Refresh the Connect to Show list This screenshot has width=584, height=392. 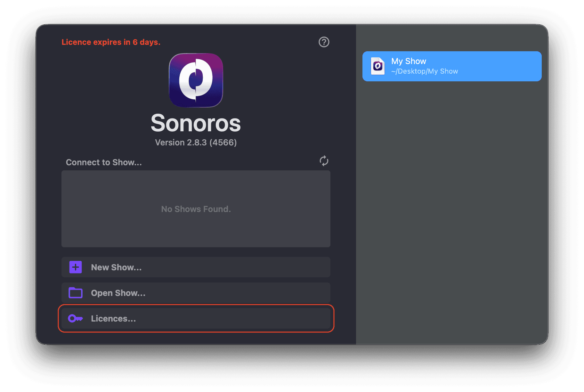(324, 161)
